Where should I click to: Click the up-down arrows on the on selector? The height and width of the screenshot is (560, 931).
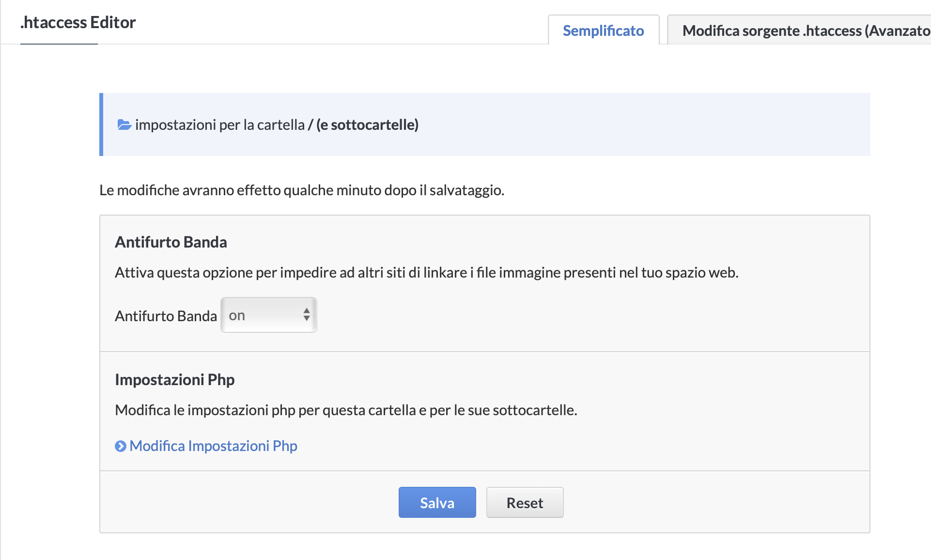point(306,315)
